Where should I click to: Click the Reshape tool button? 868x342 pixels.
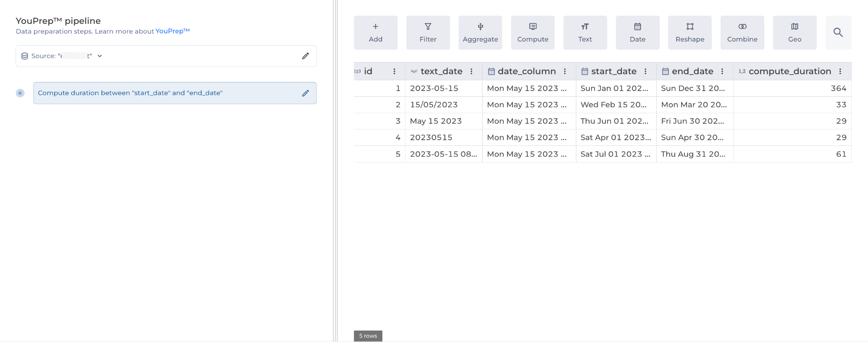coord(690,33)
